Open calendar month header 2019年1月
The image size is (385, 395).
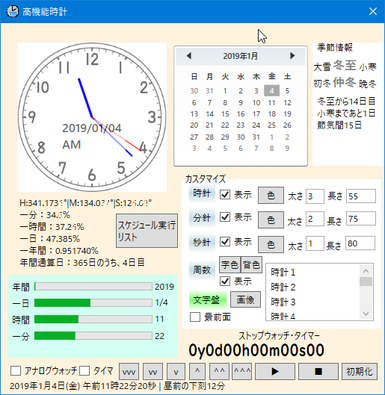click(x=240, y=56)
